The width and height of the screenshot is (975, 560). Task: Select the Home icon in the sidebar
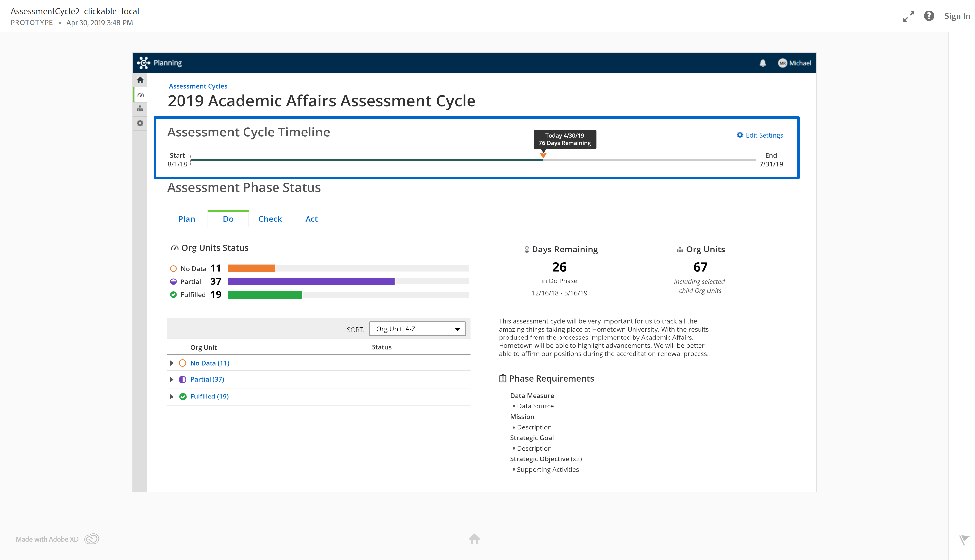[x=140, y=80]
